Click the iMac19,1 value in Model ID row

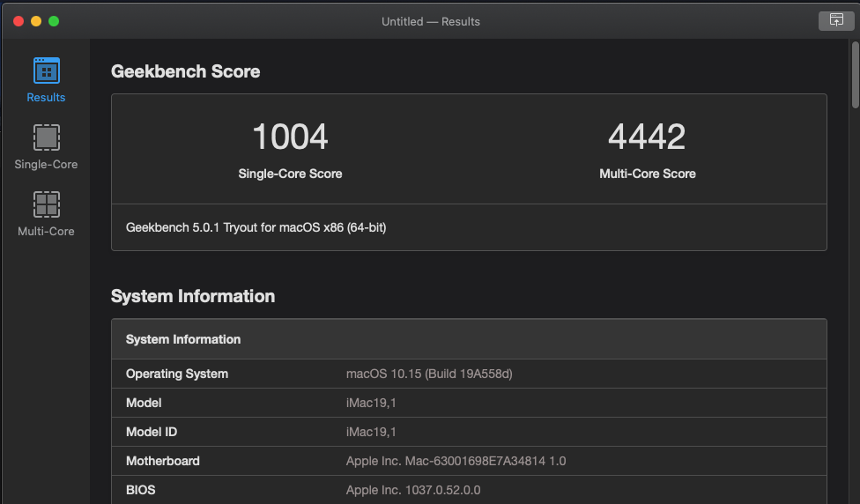(371, 432)
